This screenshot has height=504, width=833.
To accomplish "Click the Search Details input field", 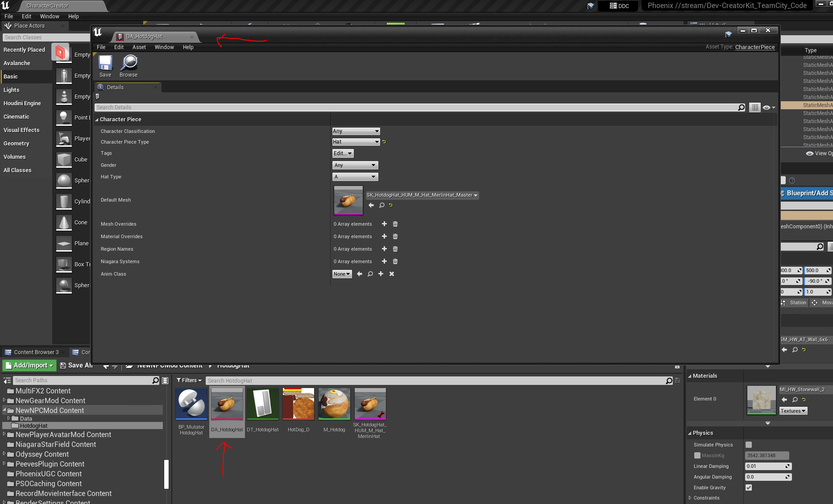I will [416, 107].
